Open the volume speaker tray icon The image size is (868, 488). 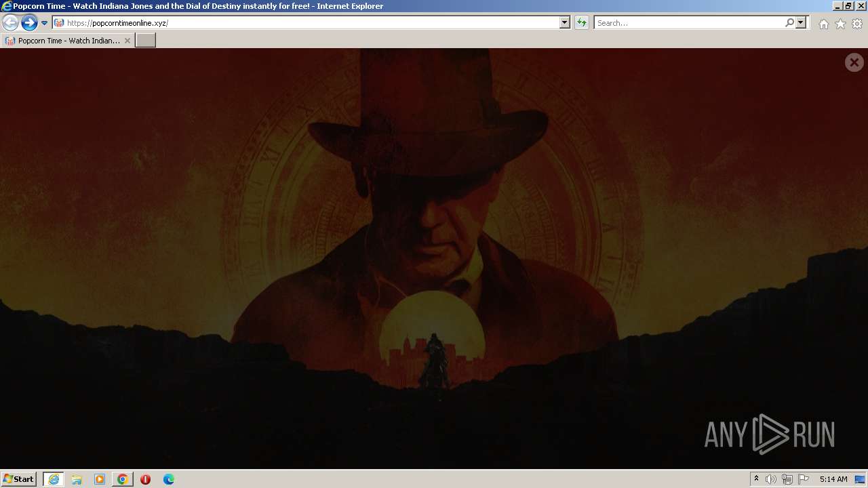(771, 479)
